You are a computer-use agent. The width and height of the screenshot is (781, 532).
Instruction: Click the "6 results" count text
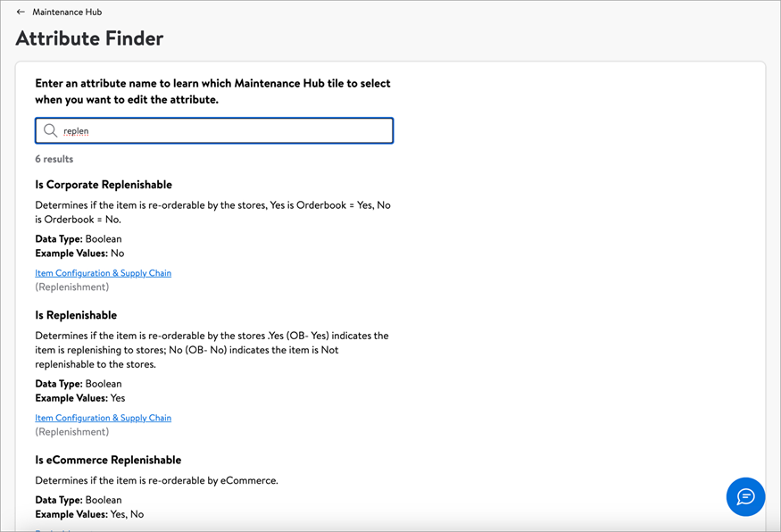click(x=54, y=159)
